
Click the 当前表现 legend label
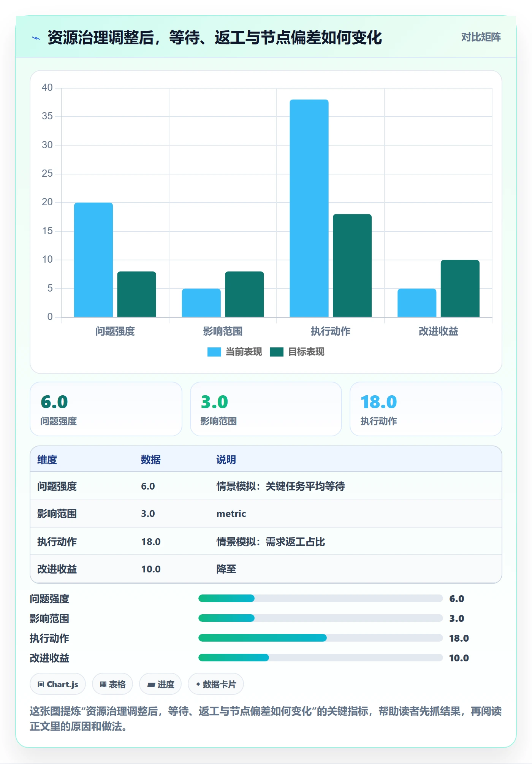244,352
